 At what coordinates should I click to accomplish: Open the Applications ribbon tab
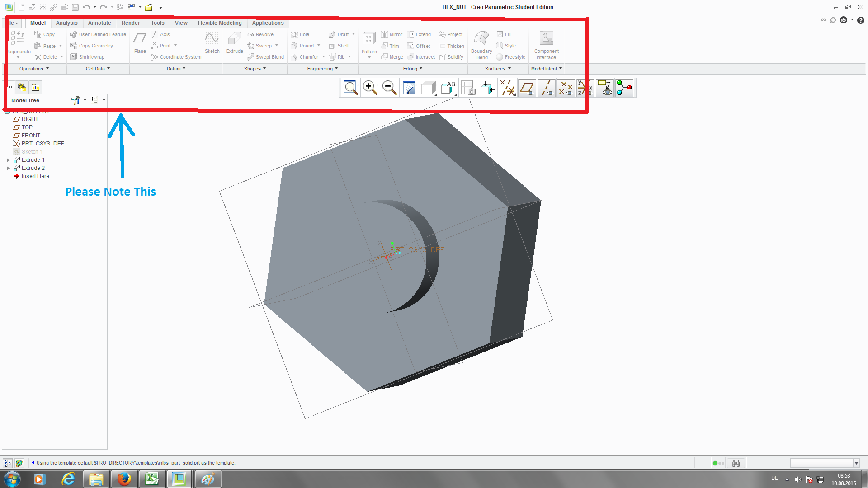(x=268, y=23)
